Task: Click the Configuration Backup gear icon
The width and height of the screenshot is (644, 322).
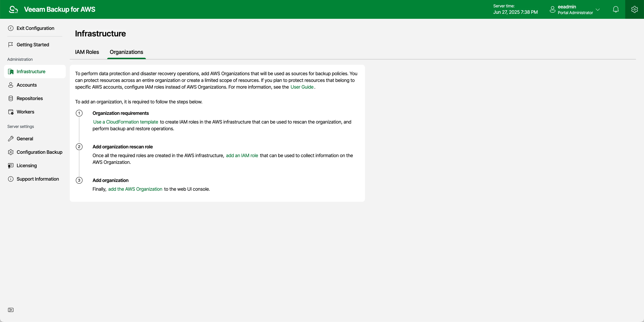Action: (11, 152)
